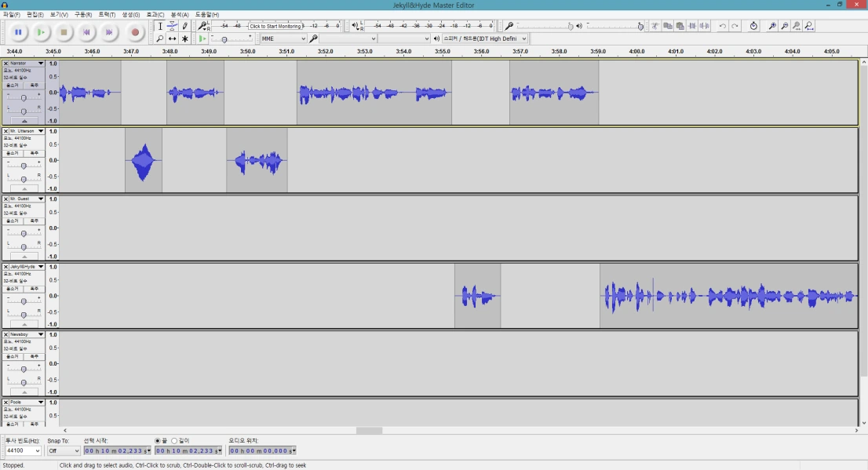Open the Mr. Guest track dropdown menu
Image resolution: width=868 pixels, height=470 pixels.
(40, 199)
